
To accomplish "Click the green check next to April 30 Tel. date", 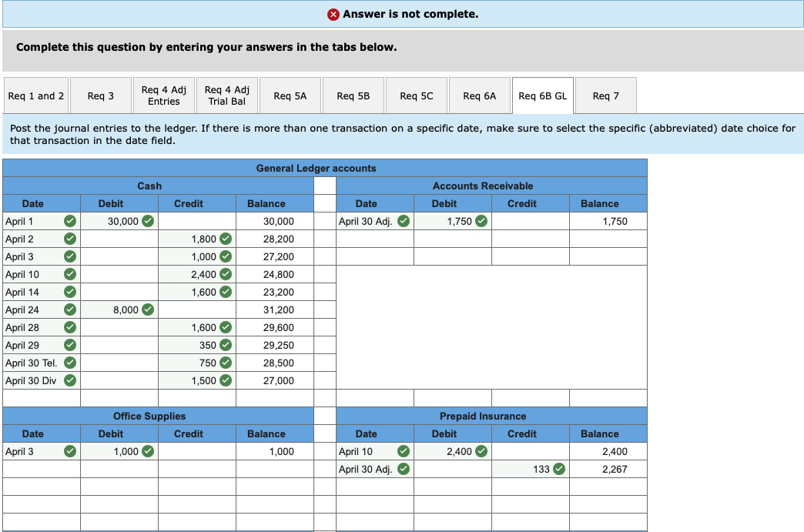I will 70,363.
